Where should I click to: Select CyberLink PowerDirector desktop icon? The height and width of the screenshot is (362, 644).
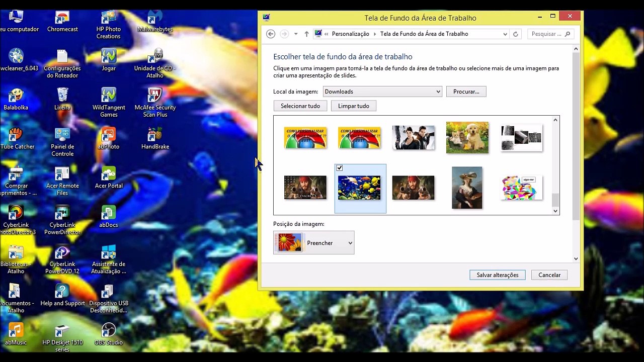(x=62, y=221)
